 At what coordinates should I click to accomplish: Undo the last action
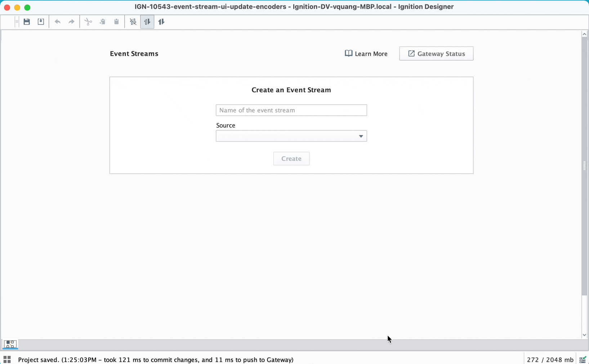pyautogui.click(x=58, y=22)
